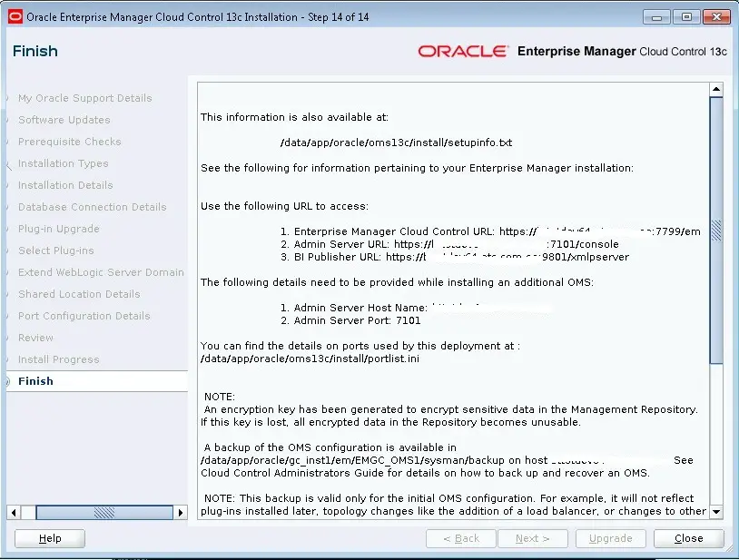Minimize the installer window

(656, 17)
